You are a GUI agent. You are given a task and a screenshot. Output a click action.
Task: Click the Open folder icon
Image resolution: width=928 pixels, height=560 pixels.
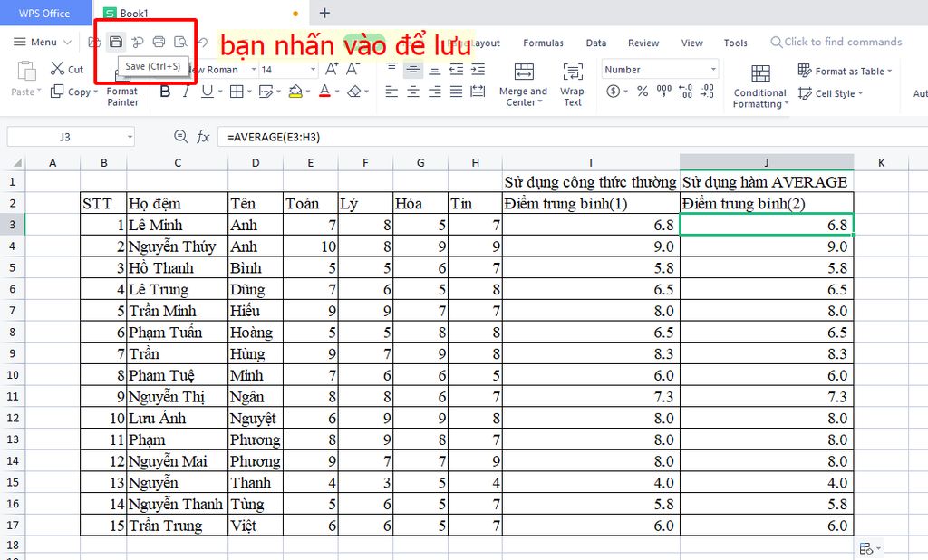tap(94, 42)
